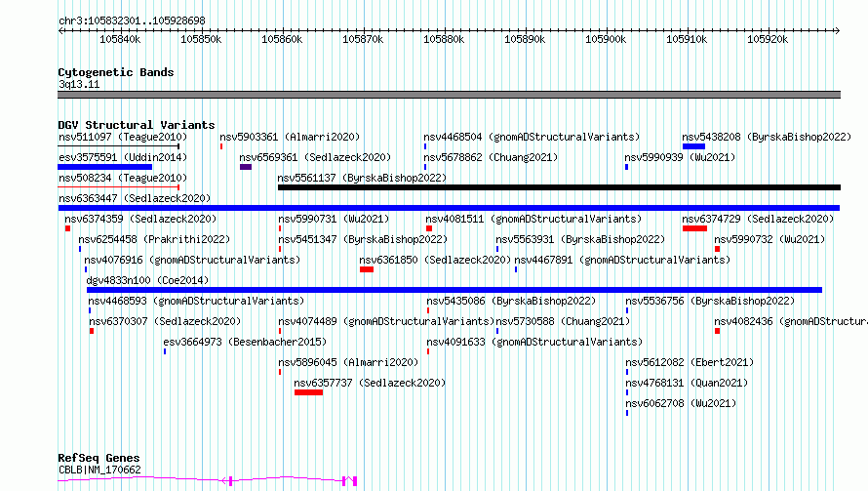The image size is (868, 491).
Task: Click the 105880k ruler tick label
Action: (444, 39)
